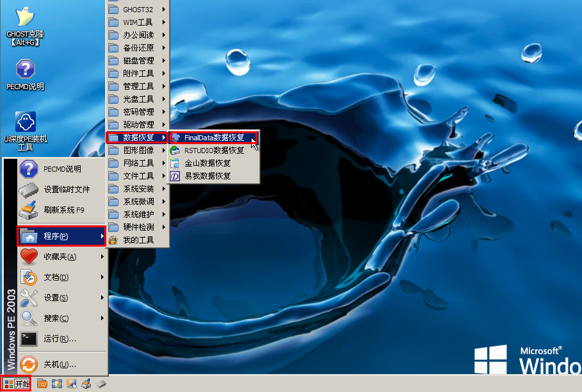Open the 运行(R)... run dialog
582x392 pixels.
pos(62,339)
